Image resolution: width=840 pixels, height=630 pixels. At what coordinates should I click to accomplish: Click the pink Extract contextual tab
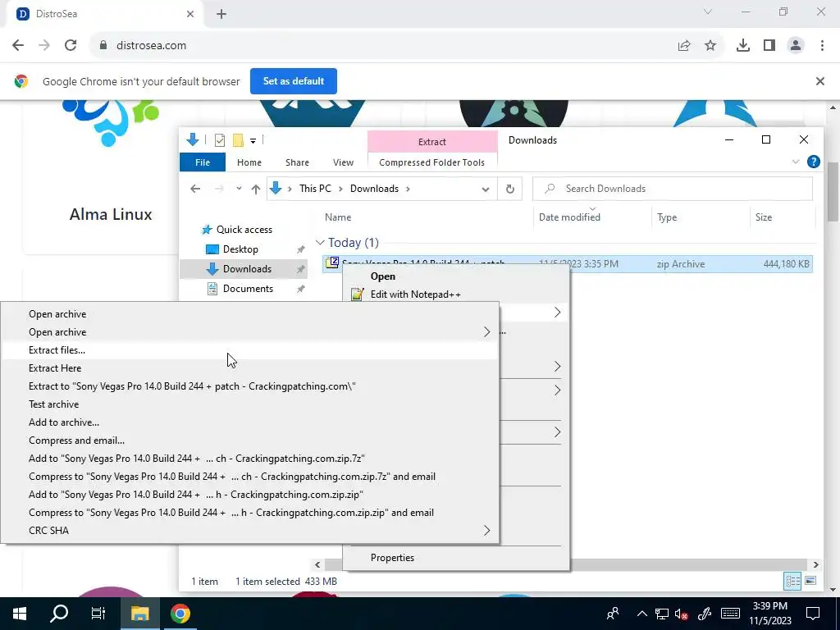coord(431,141)
